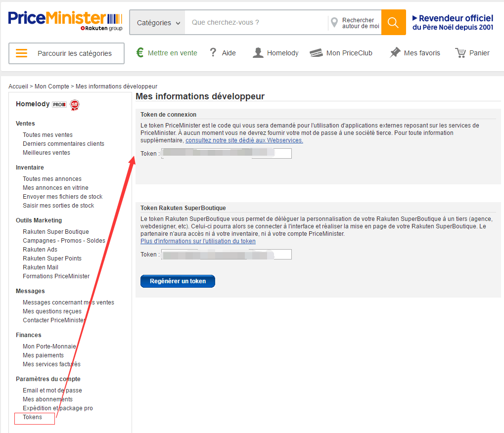Viewport: 504px width, 433px height.
Task: Click the 'Mes informations développeur' heading
Action: coord(200,96)
